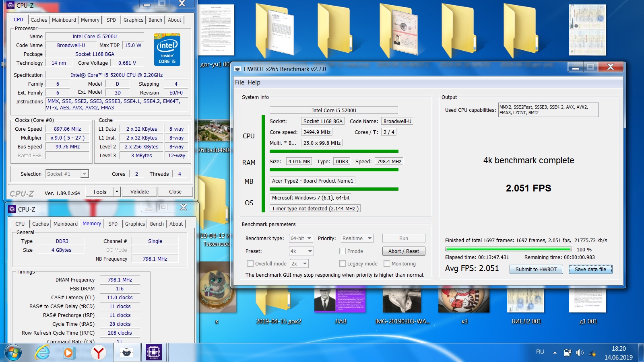This screenshot has height=362, width=644.
Task: Open Memory tab in top CPU-Z window
Action: click(90, 20)
